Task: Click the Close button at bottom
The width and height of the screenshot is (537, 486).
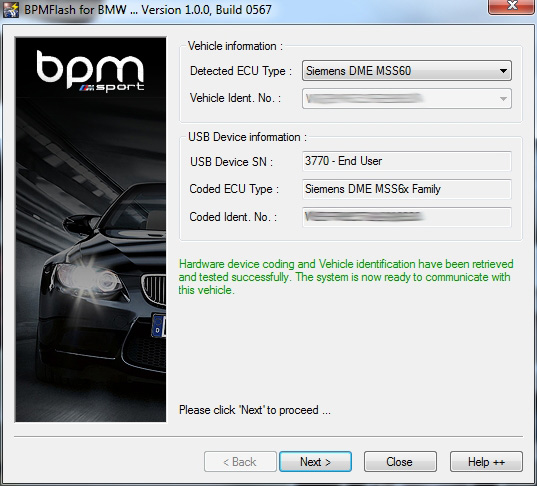Action: (x=400, y=462)
